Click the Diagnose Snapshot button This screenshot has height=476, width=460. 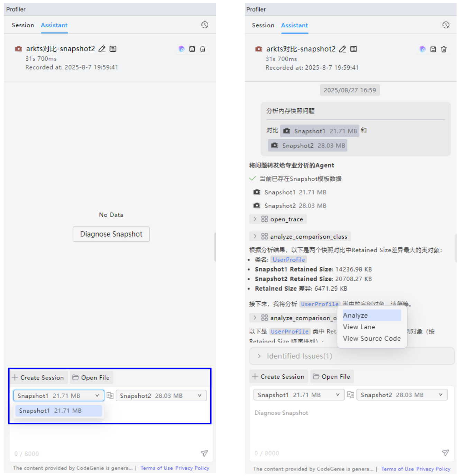pos(111,234)
